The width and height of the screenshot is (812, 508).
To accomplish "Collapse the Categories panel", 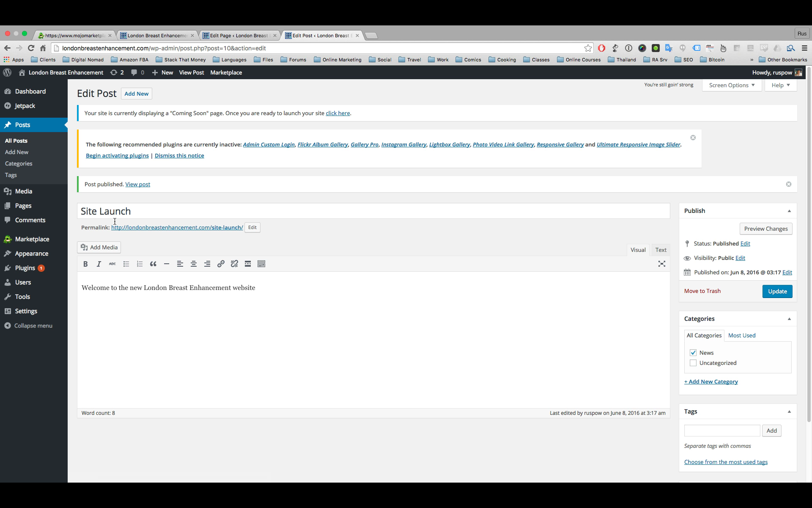I will [x=789, y=318].
